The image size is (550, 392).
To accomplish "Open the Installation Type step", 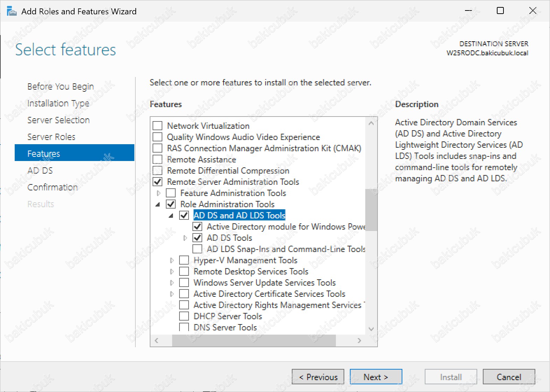I will click(58, 103).
